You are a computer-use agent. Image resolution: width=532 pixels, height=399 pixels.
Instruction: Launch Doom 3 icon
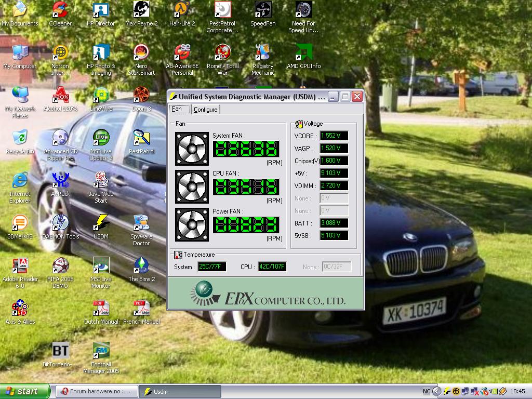(x=141, y=99)
